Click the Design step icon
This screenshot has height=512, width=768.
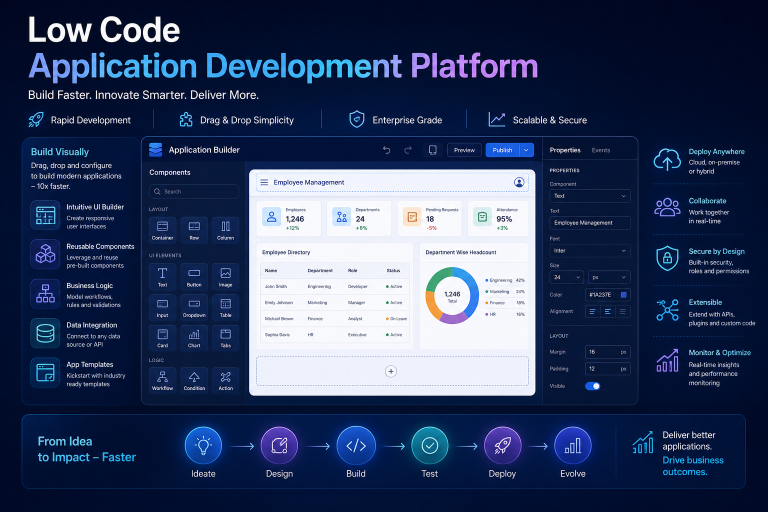click(x=279, y=445)
